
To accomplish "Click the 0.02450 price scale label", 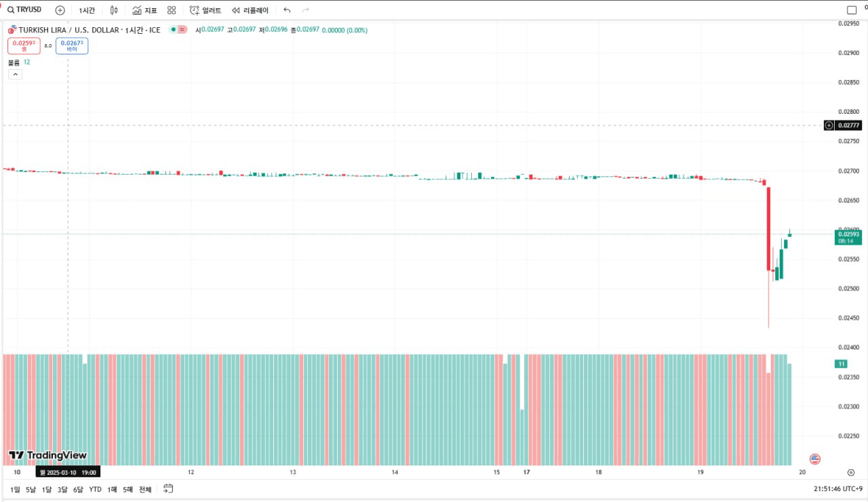I will [848, 318].
